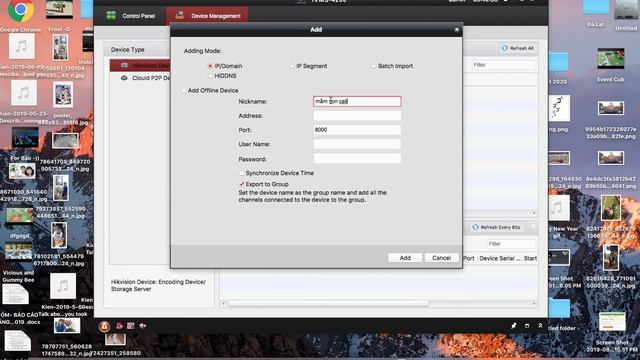
Task: Click the scroll arrow at device list bottom
Action: [534, 213]
